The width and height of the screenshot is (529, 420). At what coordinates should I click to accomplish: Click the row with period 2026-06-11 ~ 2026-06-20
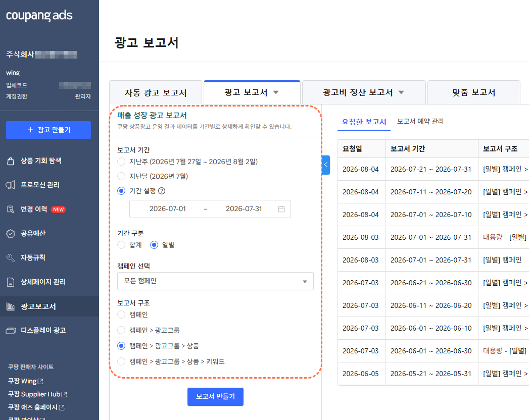tap(433, 305)
